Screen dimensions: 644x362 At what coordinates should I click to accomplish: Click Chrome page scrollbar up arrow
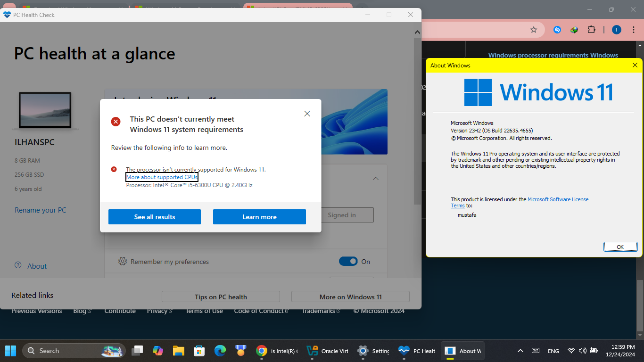[640, 46]
